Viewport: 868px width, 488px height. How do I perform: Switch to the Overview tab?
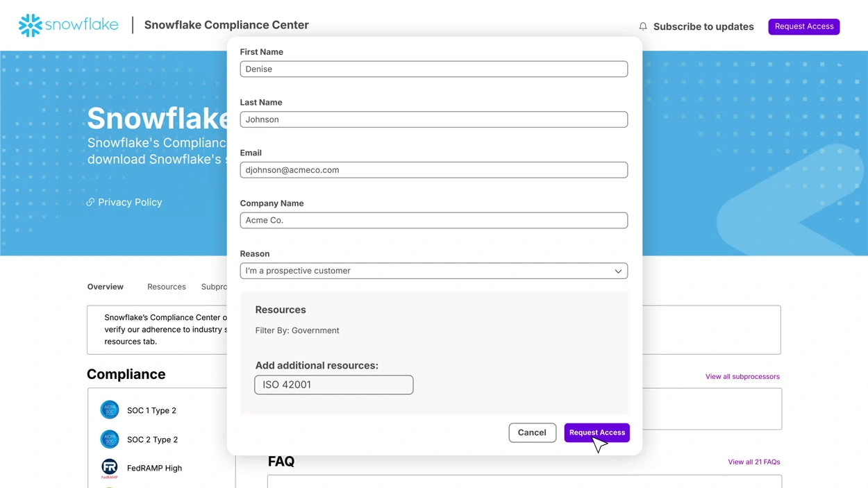coord(106,287)
